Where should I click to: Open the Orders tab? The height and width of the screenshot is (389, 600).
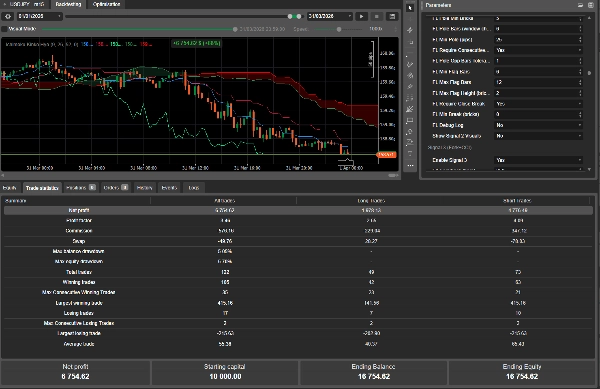[115, 187]
